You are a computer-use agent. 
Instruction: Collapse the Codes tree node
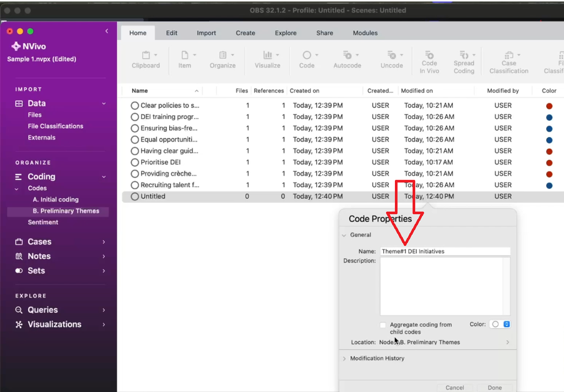(x=17, y=188)
